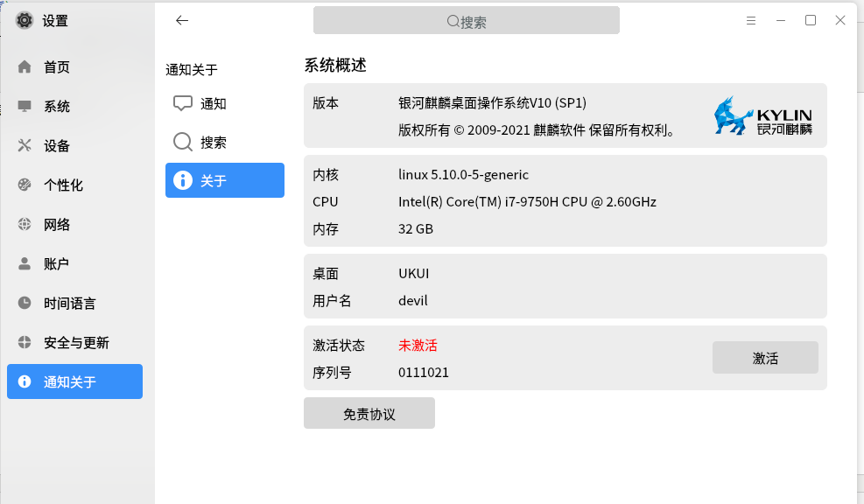Open 时间语言 settings
The height and width of the screenshot is (504, 864).
click(x=75, y=303)
